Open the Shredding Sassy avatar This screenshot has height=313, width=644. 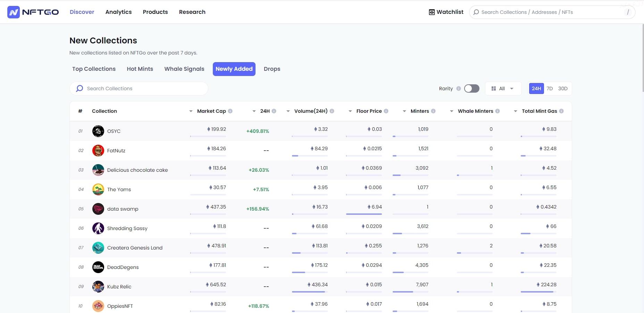click(98, 228)
